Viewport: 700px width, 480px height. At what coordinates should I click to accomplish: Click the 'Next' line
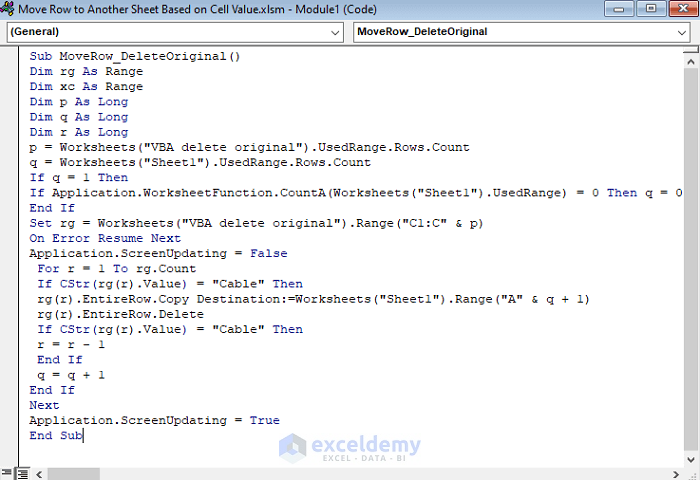44,405
